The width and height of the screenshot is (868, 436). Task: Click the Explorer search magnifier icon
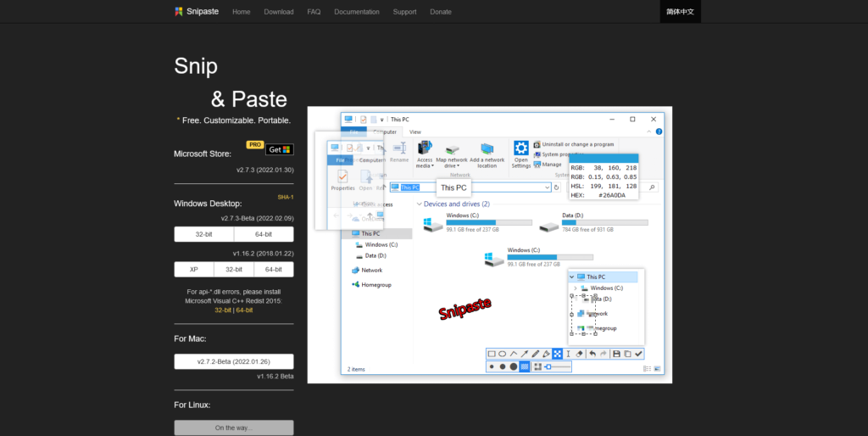(x=653, y=187)
